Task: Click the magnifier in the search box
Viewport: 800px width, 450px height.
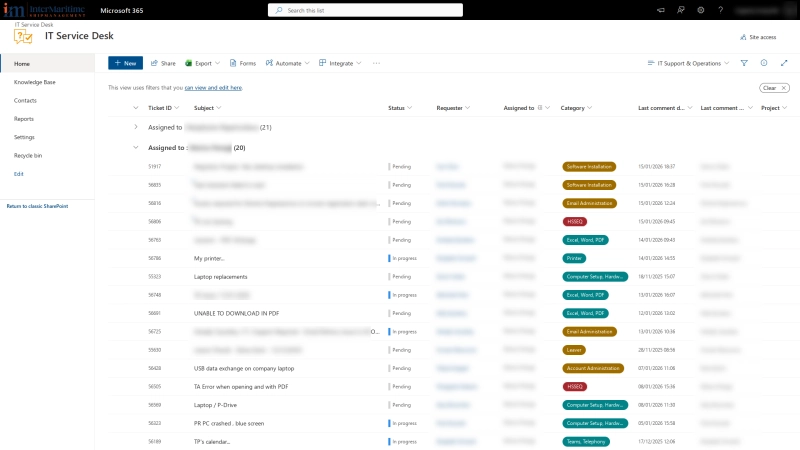Action: coord(279,10)
